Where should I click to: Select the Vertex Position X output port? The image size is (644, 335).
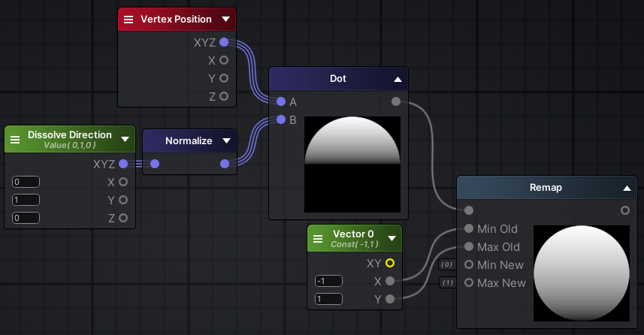tap(224, 60)
